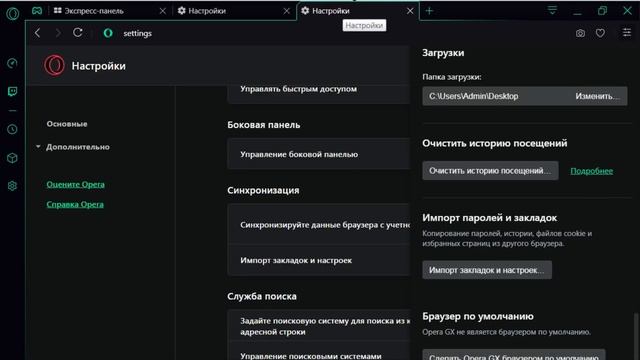Close the first Настройки tab
Screen dimensions: 640x360
click(287, 11)
